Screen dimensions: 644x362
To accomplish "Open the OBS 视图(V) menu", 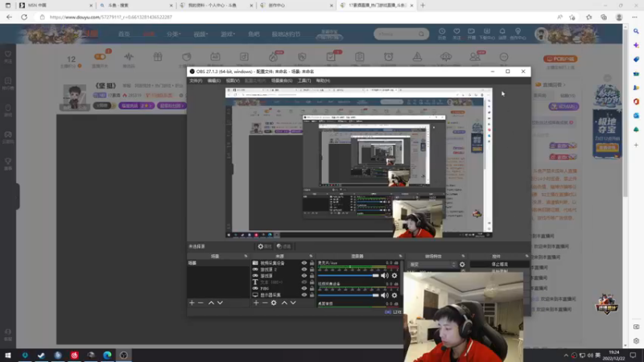I will (x=233, y=81).
